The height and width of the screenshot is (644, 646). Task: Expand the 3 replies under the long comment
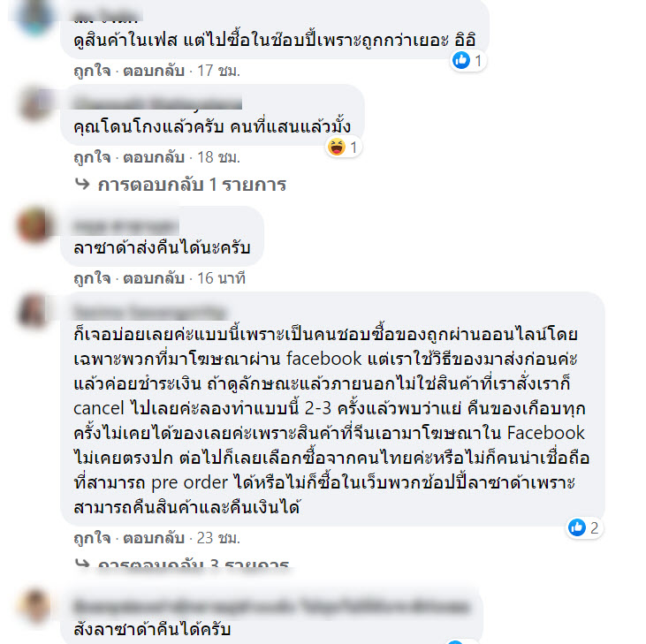click(x=193, y=563)
